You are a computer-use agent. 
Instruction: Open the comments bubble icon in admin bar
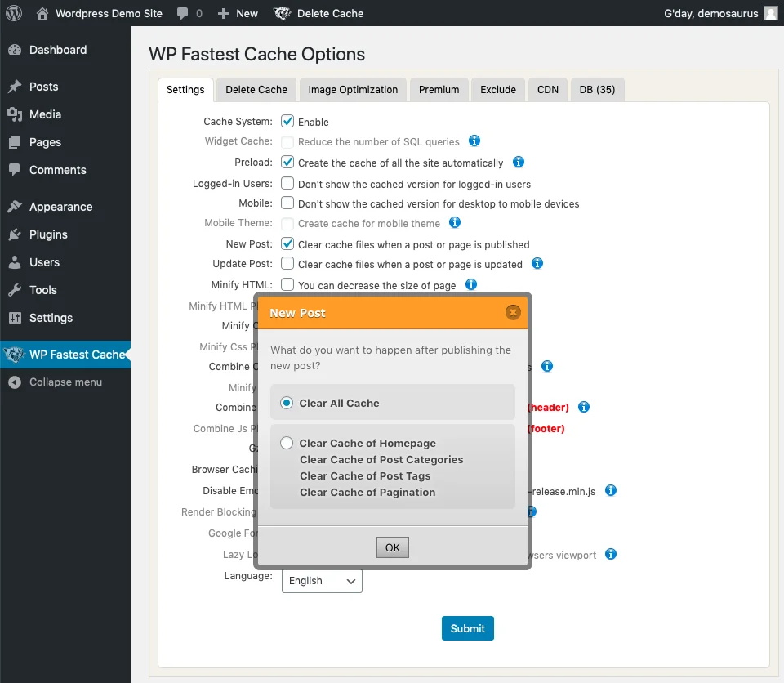(x=183, y=13)
